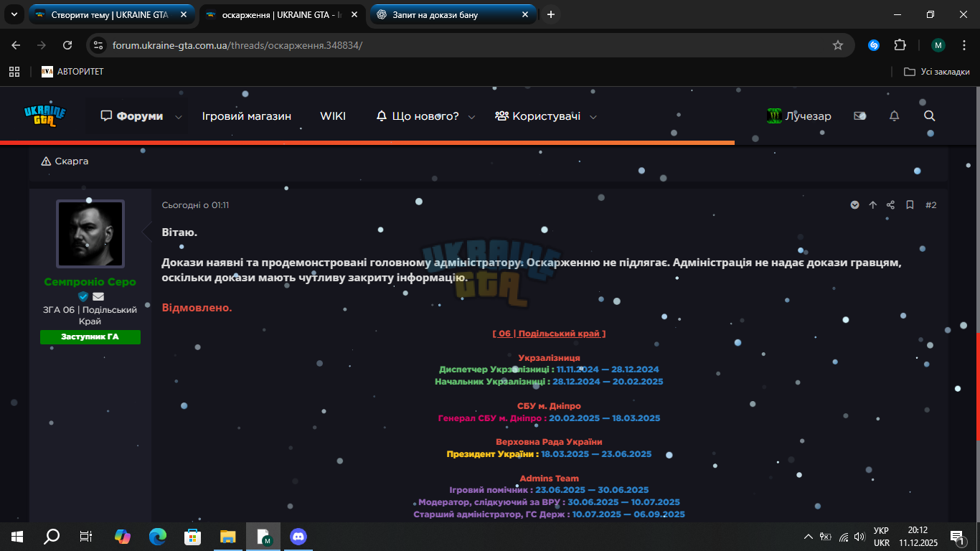Click the Генерал СБУ м. Дніпро line

tap(550, 418)
